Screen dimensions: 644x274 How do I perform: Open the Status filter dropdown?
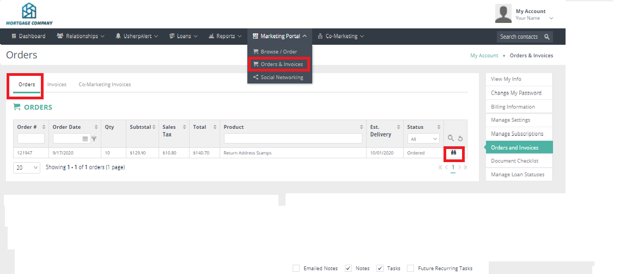click(x=423, y=139)
